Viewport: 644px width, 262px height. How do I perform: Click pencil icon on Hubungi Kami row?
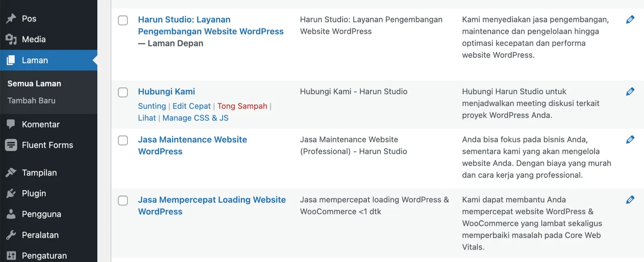click(x=630, y=91)
